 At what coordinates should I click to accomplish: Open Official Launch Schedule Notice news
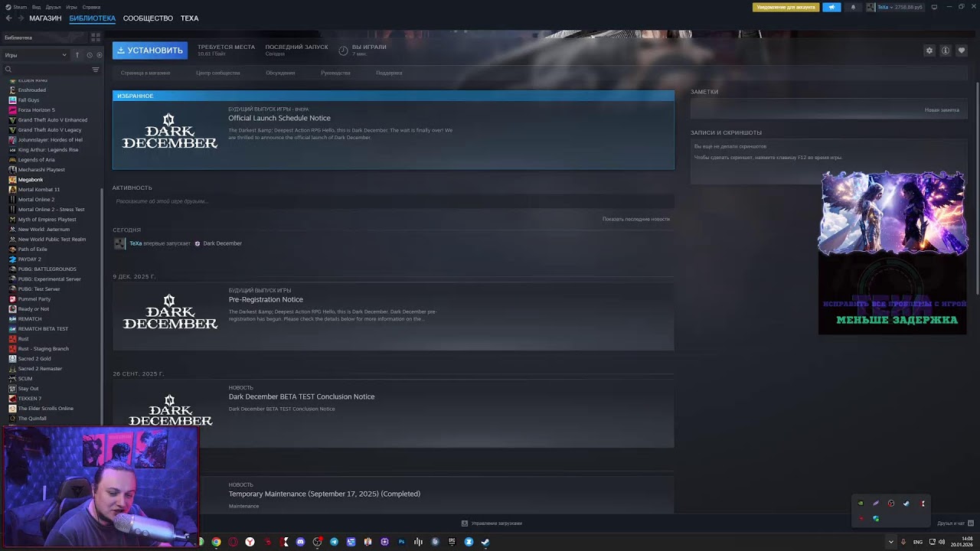pyautogui.click(x=279, y=118)
